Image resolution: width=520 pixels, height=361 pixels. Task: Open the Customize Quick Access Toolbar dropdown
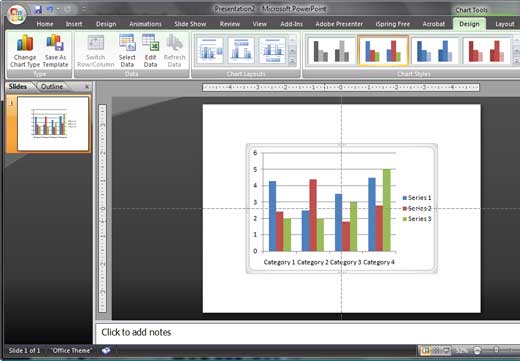84,10
